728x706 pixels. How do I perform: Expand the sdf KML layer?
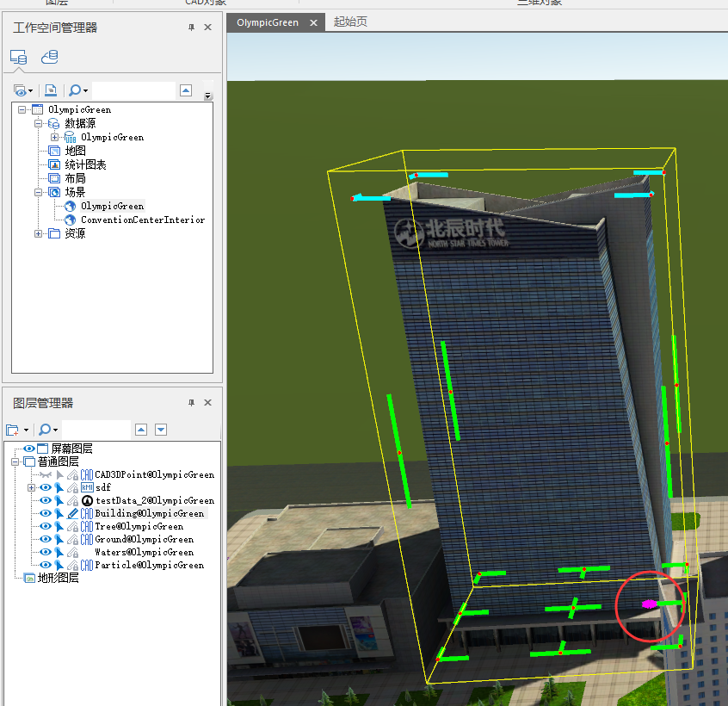click(x=31, y=487)
